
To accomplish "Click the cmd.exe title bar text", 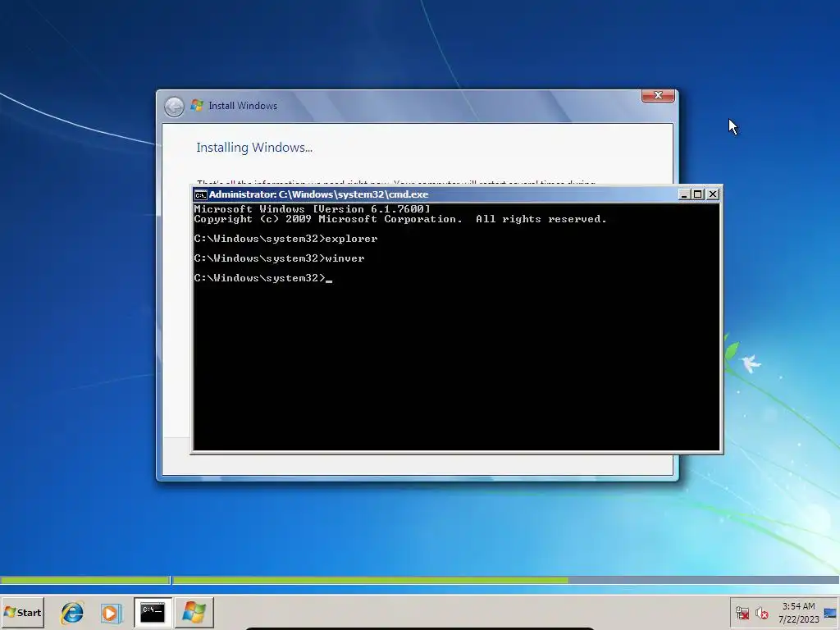I will (319, 194).
